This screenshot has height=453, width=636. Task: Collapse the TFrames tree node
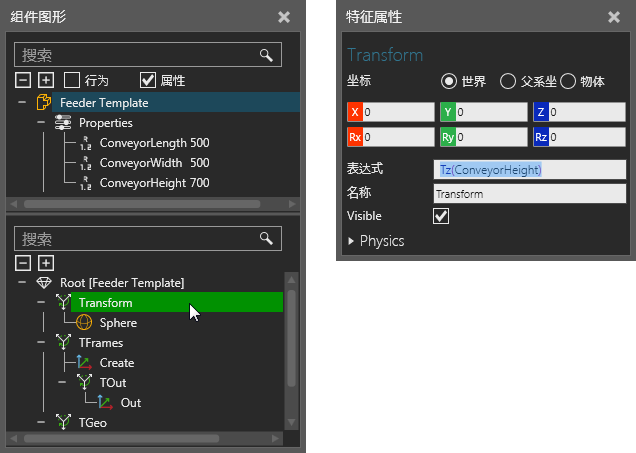41,342
